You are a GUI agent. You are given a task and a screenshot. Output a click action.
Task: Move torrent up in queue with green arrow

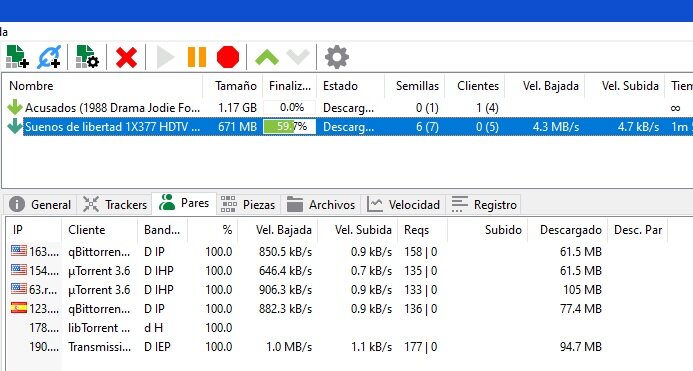point(267,57)
